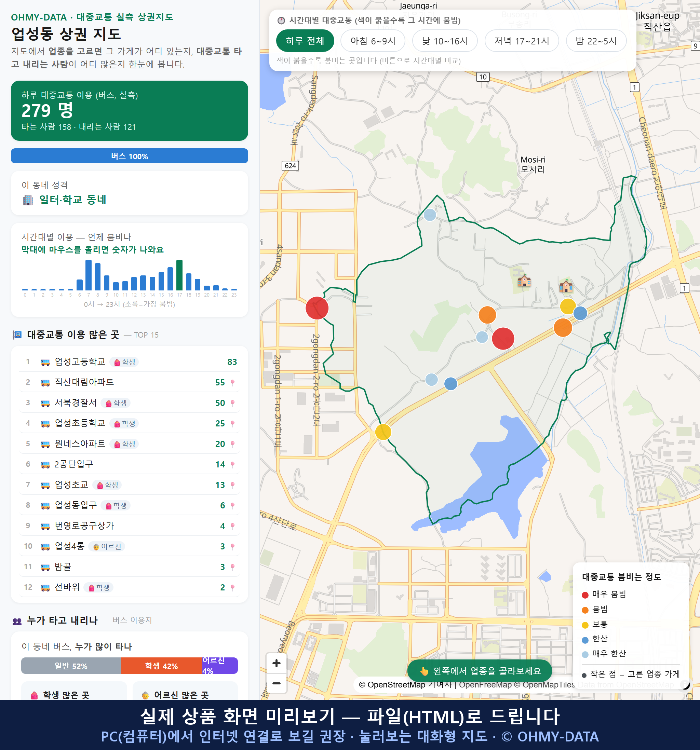
Task: Click the 왼쪽에서 업종을 골라보세요 hint button
Action: pyautogui.click(x=480, y=671)
